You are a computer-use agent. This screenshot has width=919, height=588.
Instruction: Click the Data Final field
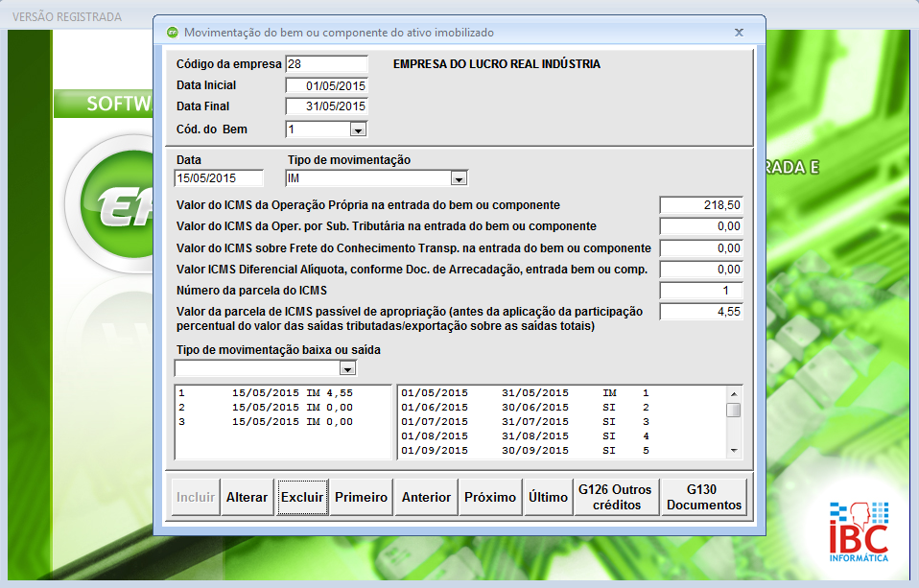(x=326, y=106)
